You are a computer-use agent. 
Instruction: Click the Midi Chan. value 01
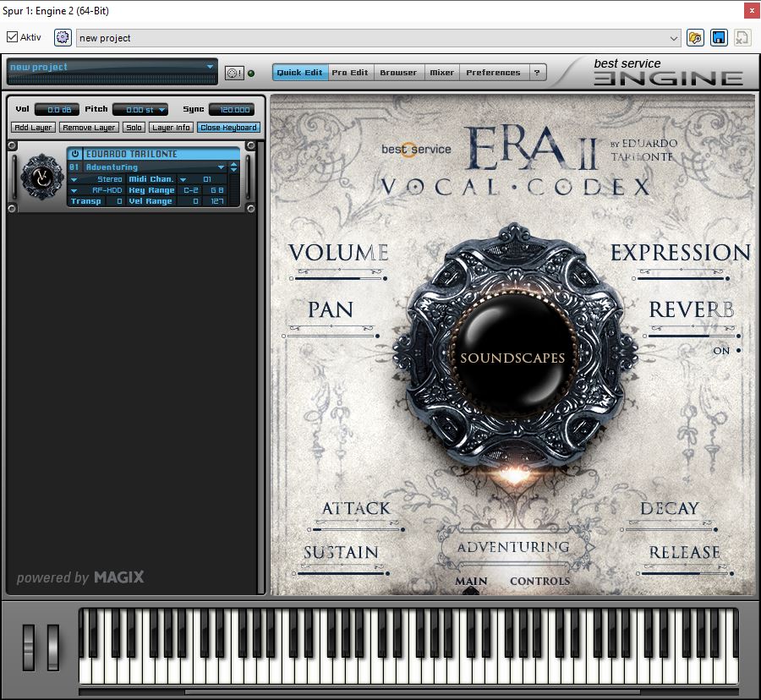tap(208, 179)
